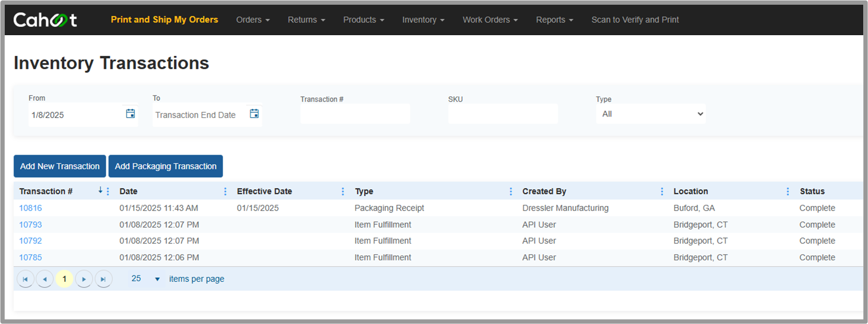Viewport: 868px width, 324px height.
Task: Go to the next page
Action: tap(84, 279)
